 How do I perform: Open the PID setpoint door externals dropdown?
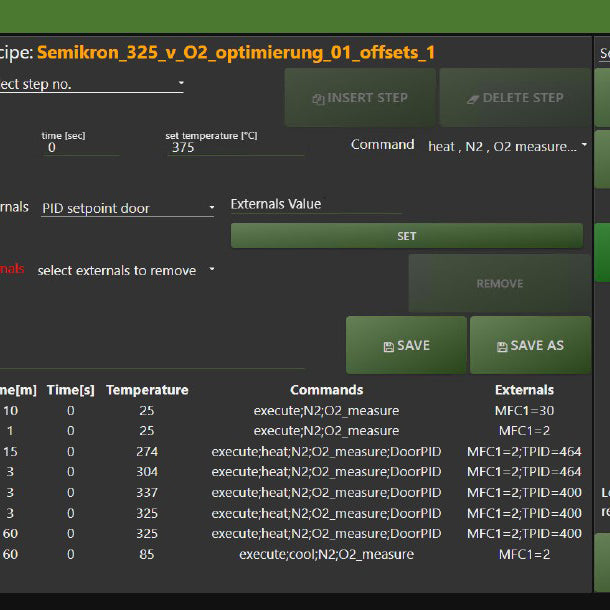tap(128, 209)
